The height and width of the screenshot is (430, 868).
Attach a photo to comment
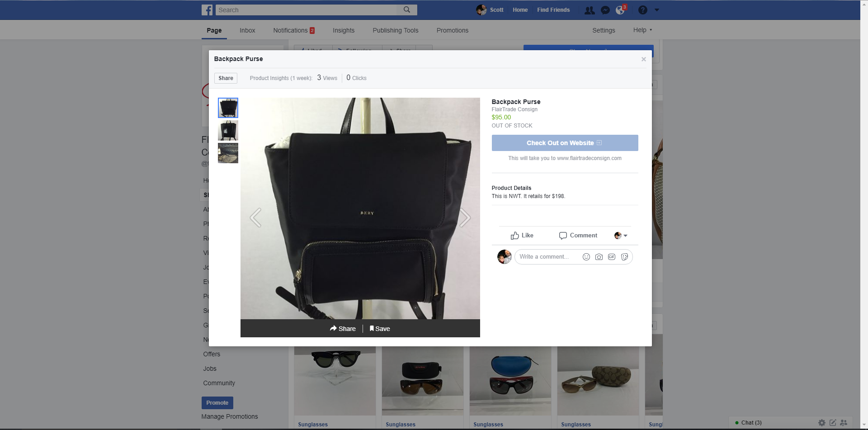[x=599, y=257]
